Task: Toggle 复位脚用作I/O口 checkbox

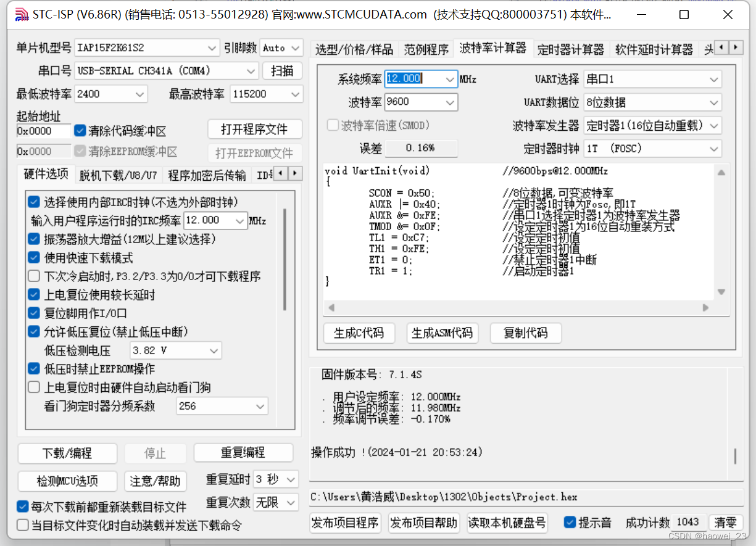Action: [x=34, y=313]
